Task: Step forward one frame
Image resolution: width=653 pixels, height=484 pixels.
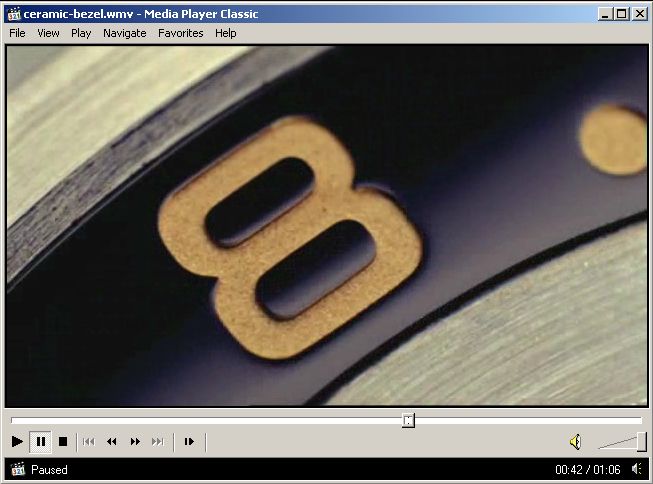Action: click(189, 442)
